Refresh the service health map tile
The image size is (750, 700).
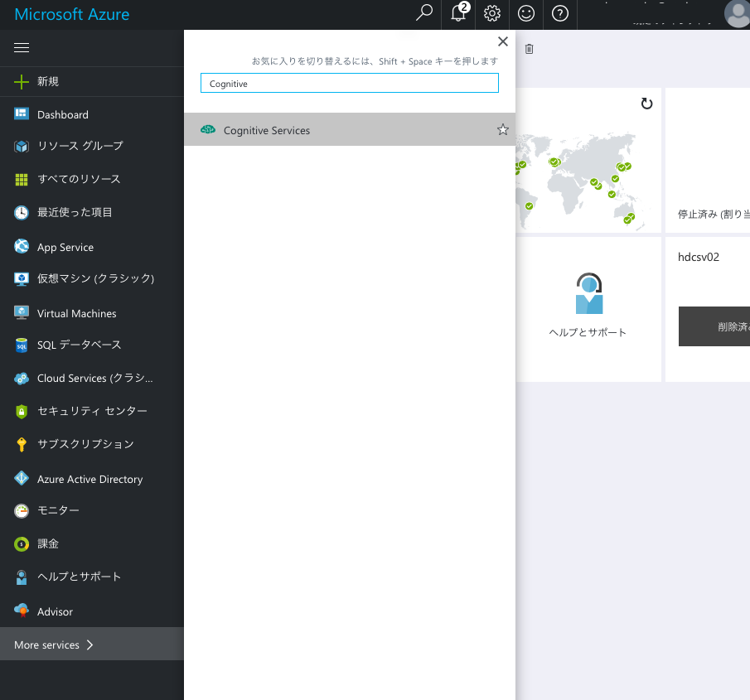coord(646,104)
